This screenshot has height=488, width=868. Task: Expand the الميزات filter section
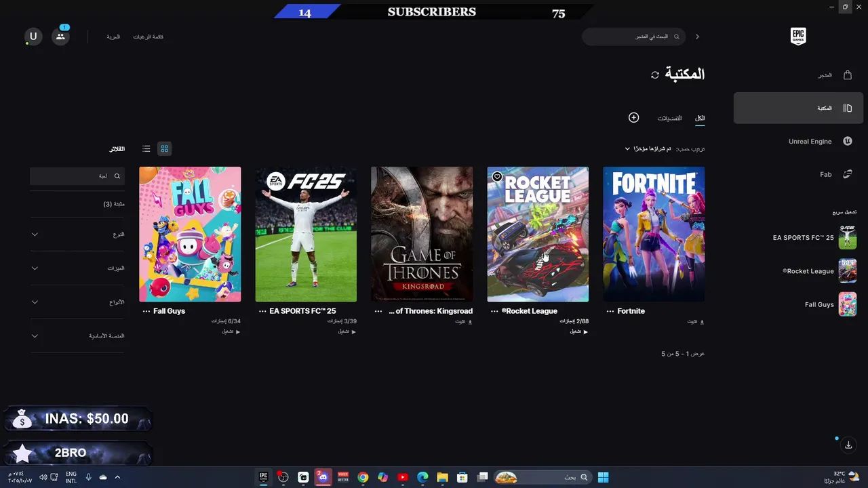(77, 268)
